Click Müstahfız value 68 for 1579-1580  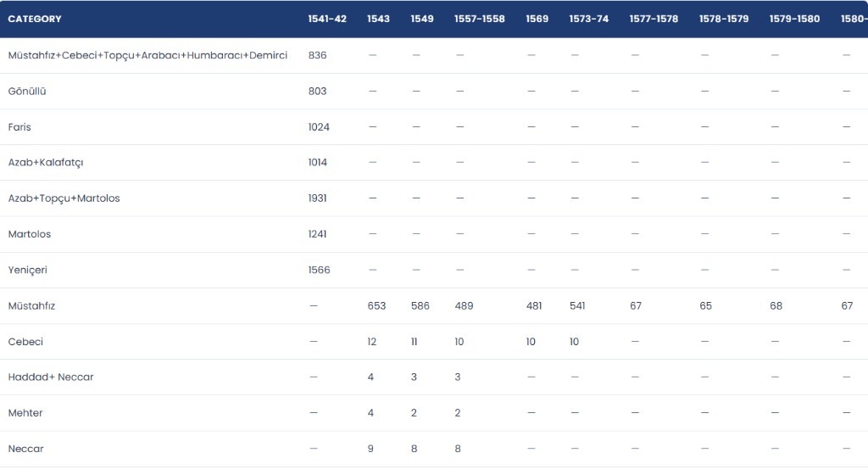pyautogui.click(x=776, y=305)
